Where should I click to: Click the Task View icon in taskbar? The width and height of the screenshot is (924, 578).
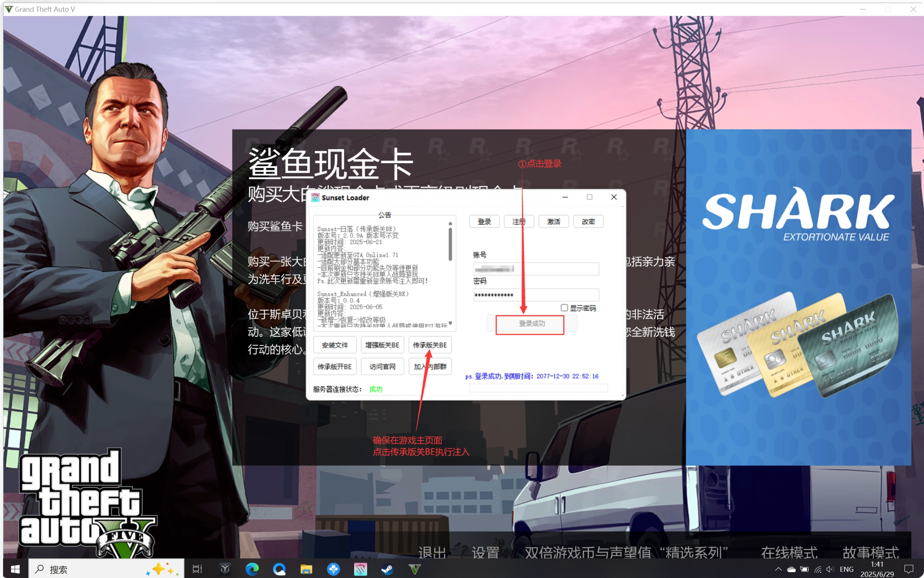point(197,569)
